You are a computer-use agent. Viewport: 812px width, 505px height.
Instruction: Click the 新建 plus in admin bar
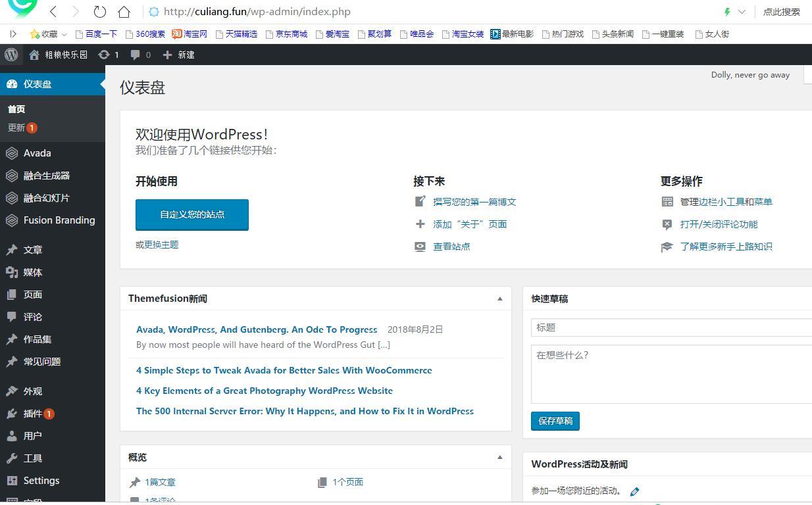point(178,55)
